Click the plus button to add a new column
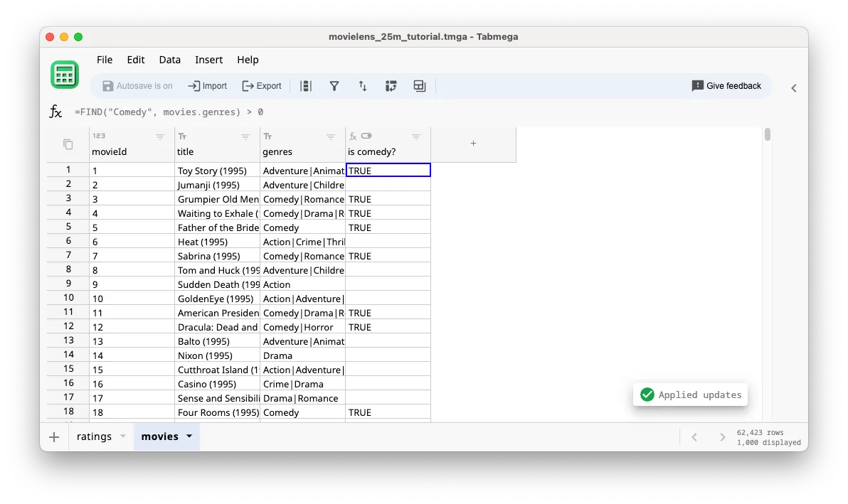The width and height of the screenshot is (848, 504). [x=473, y=143]
